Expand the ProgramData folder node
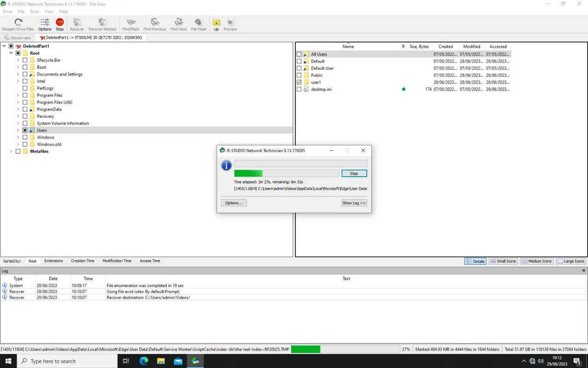 (x=18, y=109)
